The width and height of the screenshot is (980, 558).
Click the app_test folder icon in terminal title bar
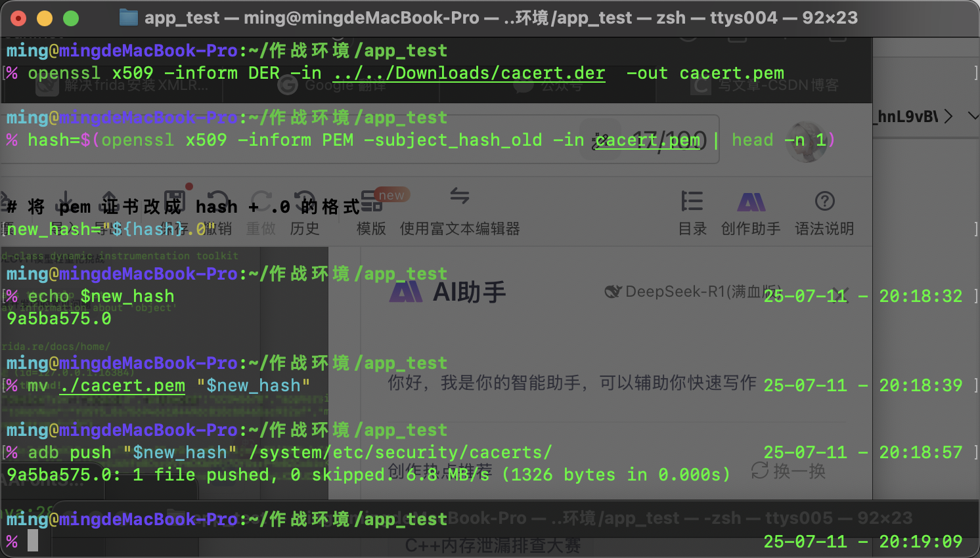129,18
